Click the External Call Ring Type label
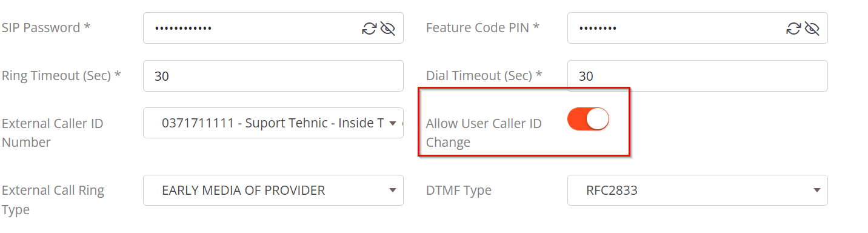 point(53,200)
